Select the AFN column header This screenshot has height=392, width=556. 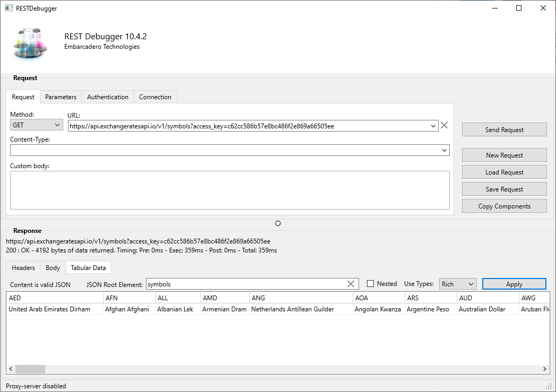129,298
